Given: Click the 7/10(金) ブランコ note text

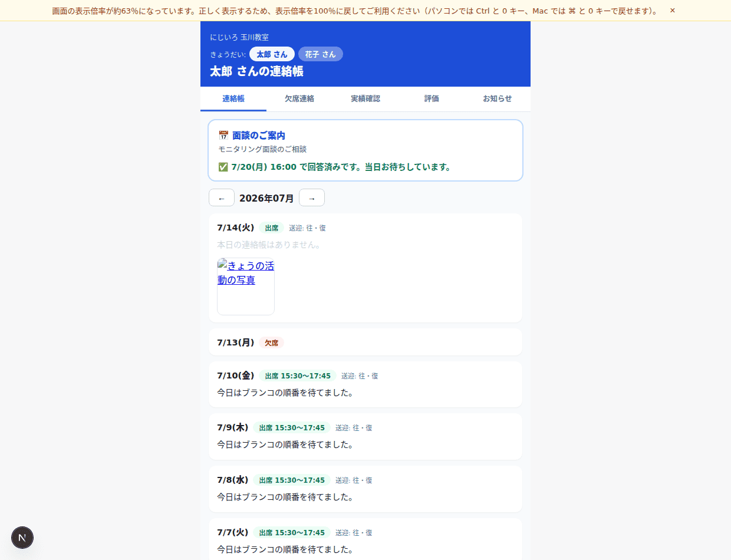Looking at the screenshot, I should 285,393.
